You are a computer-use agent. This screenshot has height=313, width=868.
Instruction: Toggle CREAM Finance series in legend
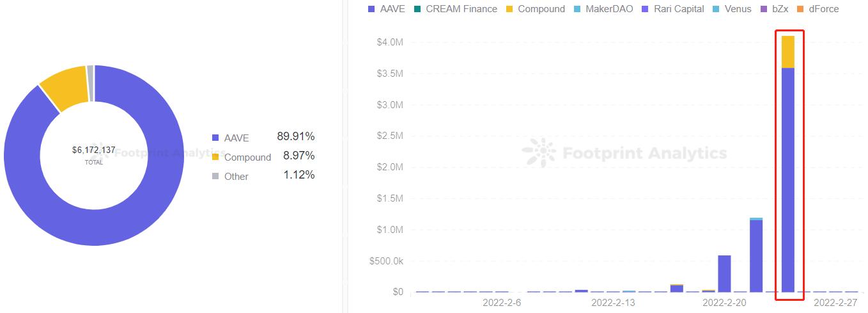tap(455, 9)
